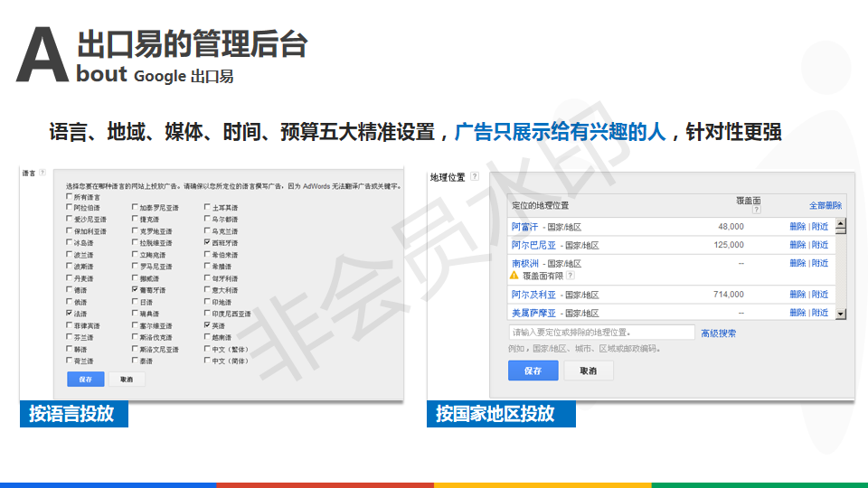Click 附近 for the 阿尔及利亚 row
Screen dimensions: 868x488
pos(819,295)
